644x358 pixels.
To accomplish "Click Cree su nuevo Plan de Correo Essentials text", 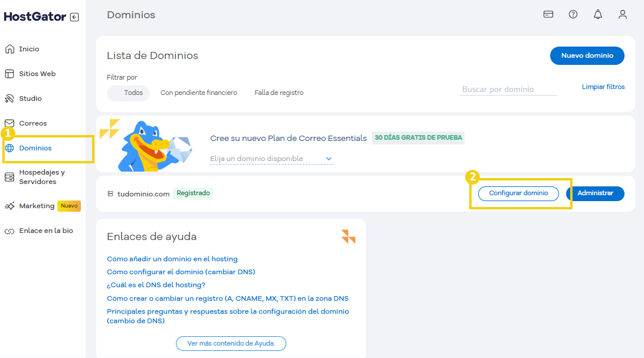I will pyautogui.click(x=288, y=139).
